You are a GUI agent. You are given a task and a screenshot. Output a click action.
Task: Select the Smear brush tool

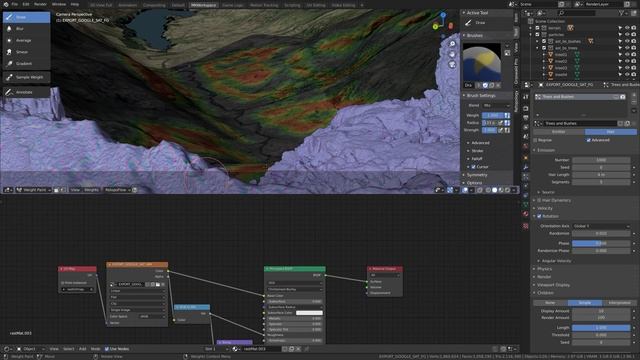point(27,52)
